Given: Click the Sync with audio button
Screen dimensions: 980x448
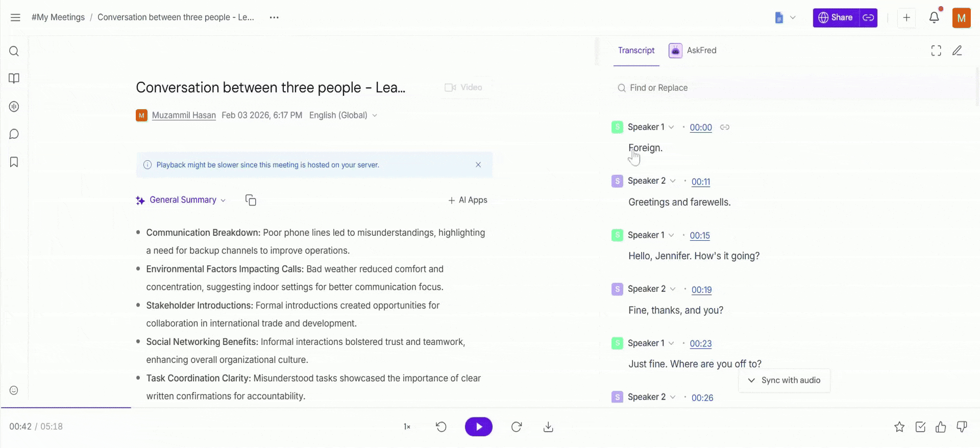Looking at the screenshot, I should (x=784, y=381).
